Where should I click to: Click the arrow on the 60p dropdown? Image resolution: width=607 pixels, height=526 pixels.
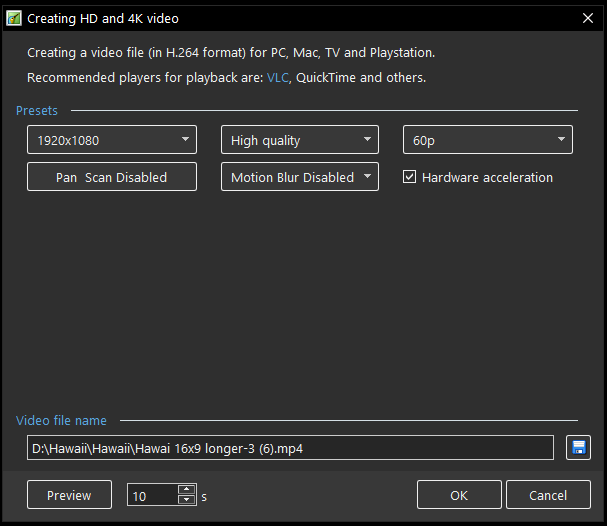(x=561, y=139)
